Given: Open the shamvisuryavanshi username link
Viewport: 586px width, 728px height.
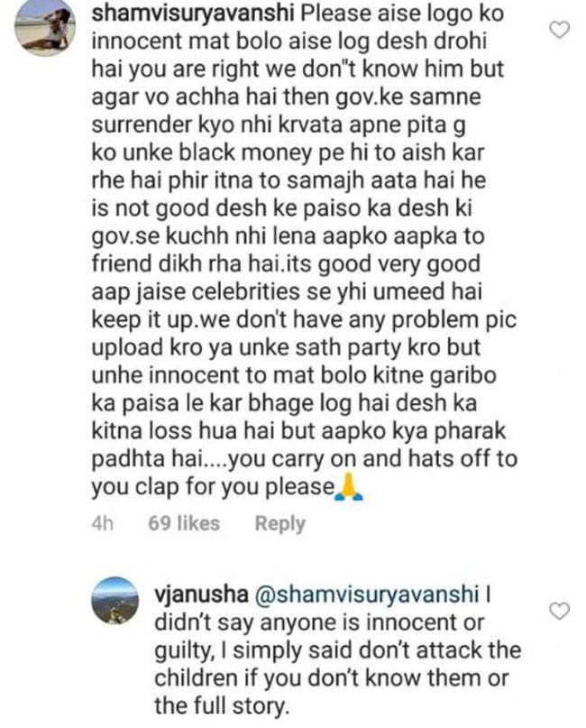Looking at the screenshot, I should point(193,13).
